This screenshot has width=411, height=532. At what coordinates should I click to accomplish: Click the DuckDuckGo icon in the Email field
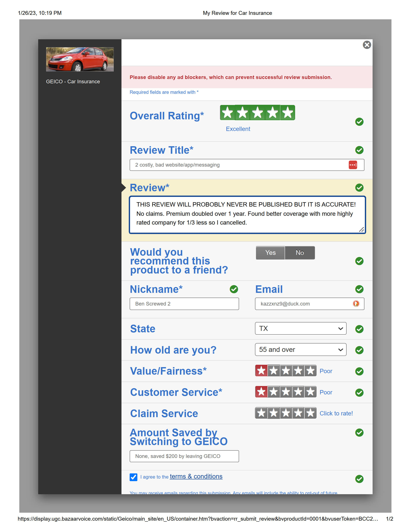pyautogui.click(x=356, y=304)
